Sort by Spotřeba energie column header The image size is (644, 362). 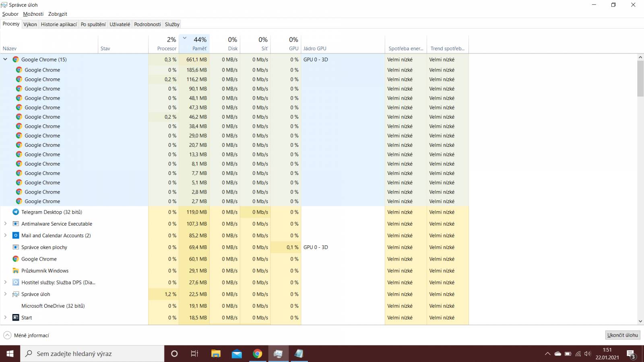click(x=406, y=44)
